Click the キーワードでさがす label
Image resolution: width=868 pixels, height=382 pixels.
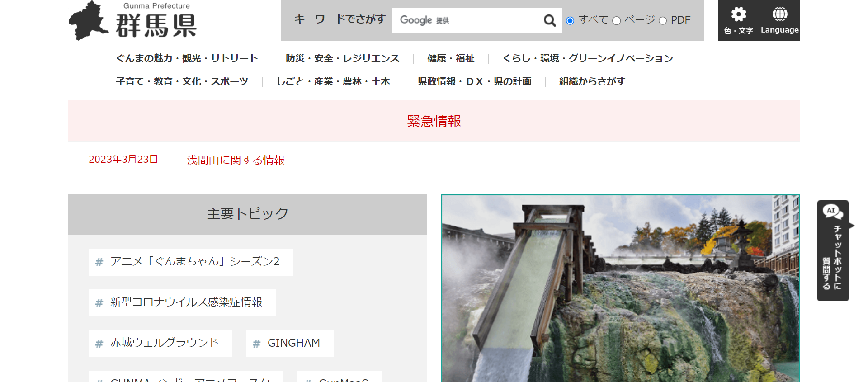coord(340,19)
